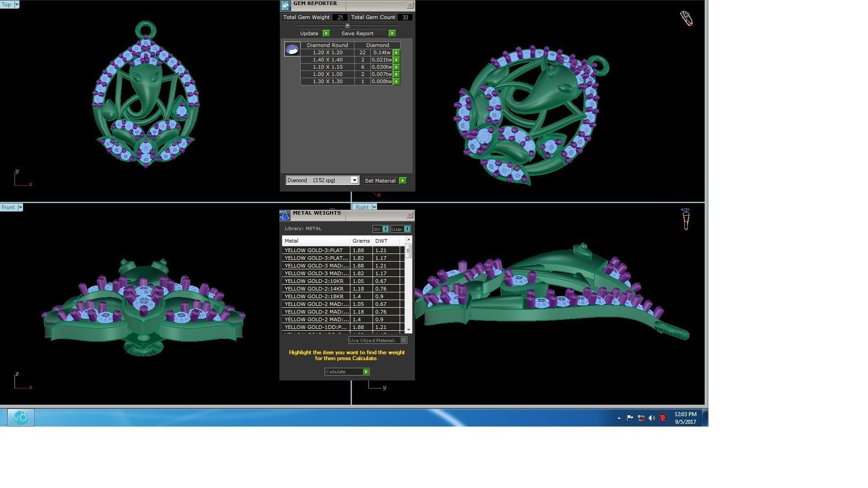Click the green arrow beside Set Material

(403, 181)
